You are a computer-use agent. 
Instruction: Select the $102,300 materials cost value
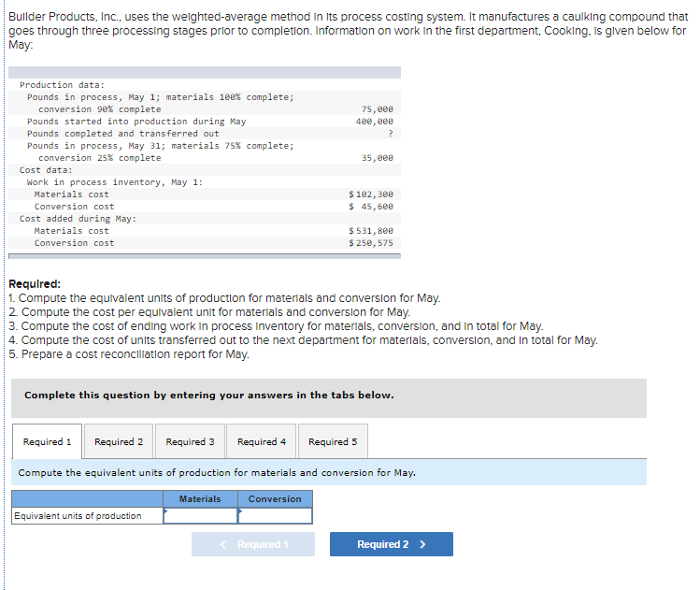tap(371, 194)
